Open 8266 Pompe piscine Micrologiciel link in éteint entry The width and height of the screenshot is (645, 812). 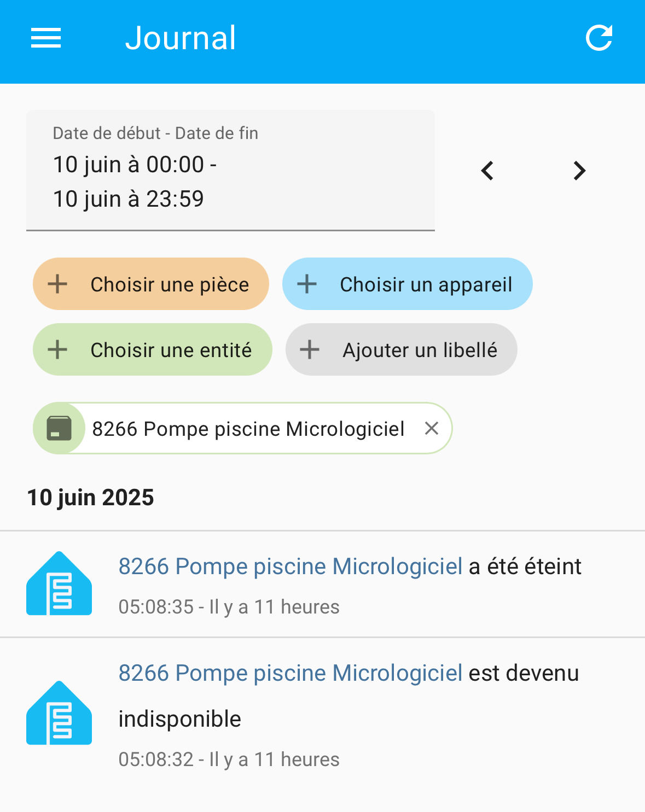coord(290,566)
